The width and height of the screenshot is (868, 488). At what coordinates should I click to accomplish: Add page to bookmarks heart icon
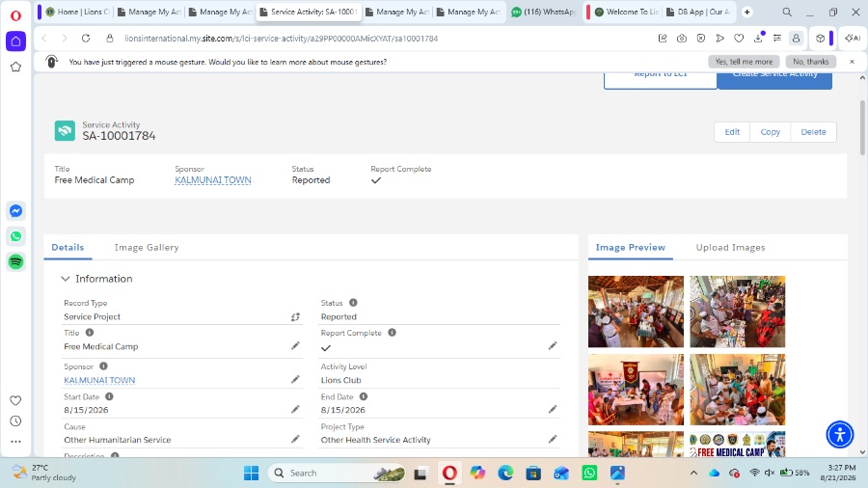pyautogui.click(x=739, y=39)
